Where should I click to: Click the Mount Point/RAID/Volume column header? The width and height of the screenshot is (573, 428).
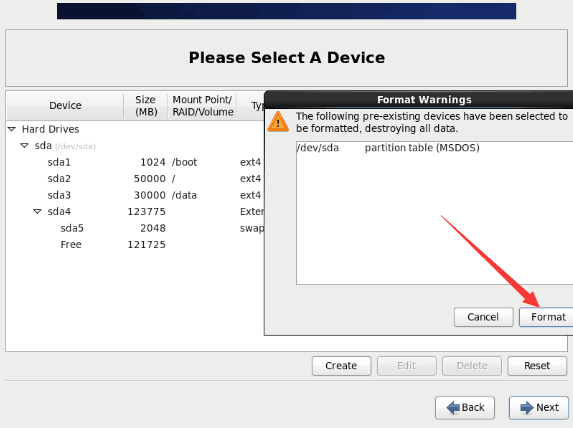coord(202,105)
